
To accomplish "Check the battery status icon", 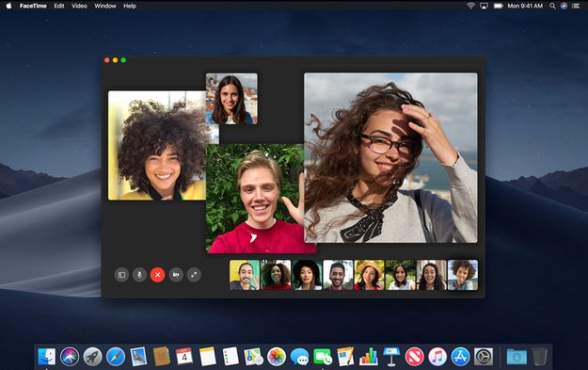I will click(499, 6).
